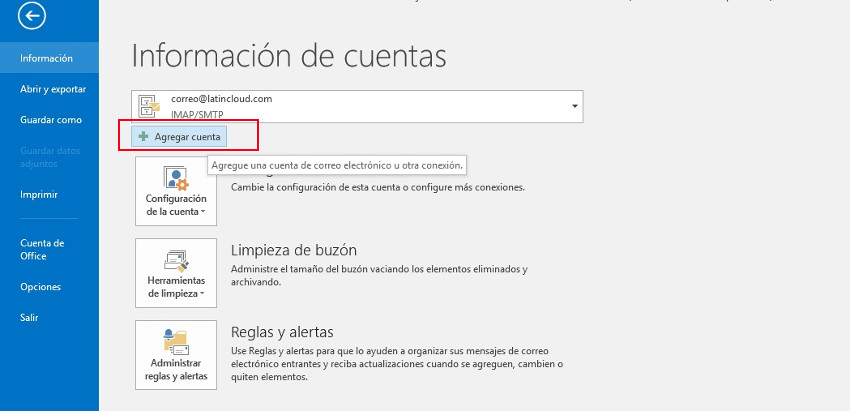Expand the account selector dropdown arrow
Image resolution: width=850 pixels, height=411 pixels.
(575, 106)
